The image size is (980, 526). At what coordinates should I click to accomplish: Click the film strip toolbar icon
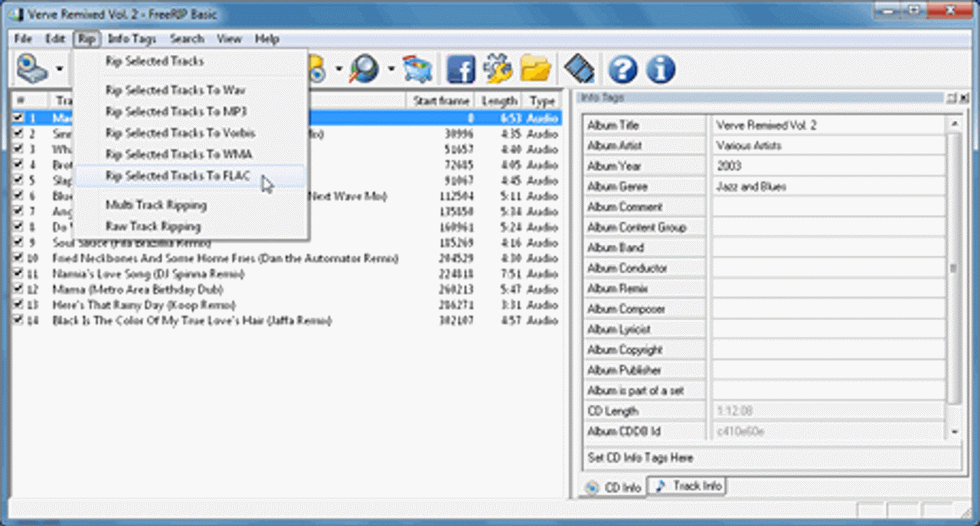coord(580,70)
